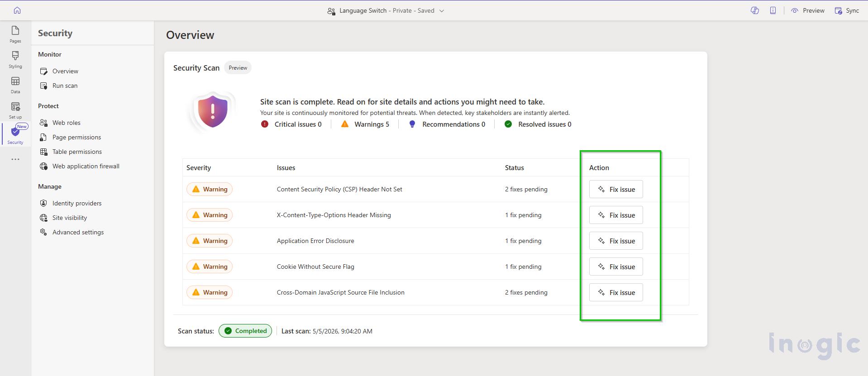
Task: Open Page permissions
Action: [76, 137]
